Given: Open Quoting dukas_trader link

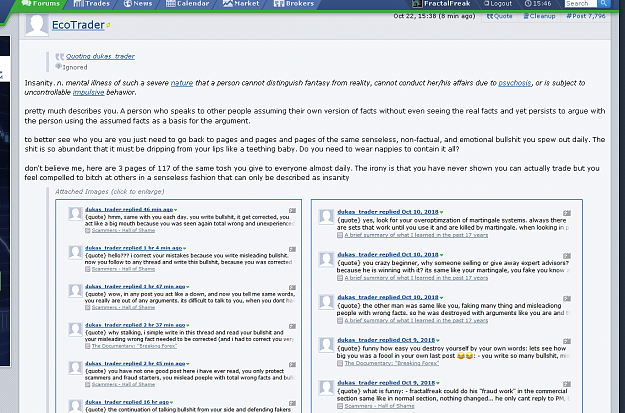Looking at the screenshot, I should coord(100,56).
